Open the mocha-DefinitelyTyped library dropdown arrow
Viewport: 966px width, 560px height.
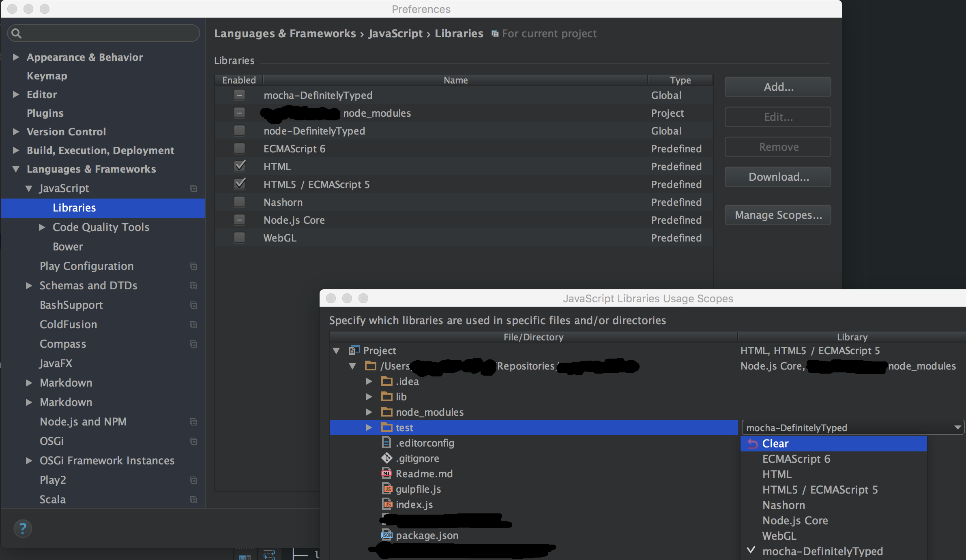pyautogui.click(x=957, y=427)
